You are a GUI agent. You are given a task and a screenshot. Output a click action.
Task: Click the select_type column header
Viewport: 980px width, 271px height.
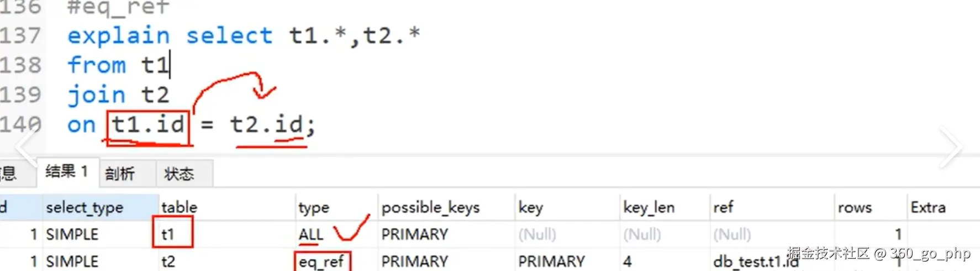coord(85,207)
